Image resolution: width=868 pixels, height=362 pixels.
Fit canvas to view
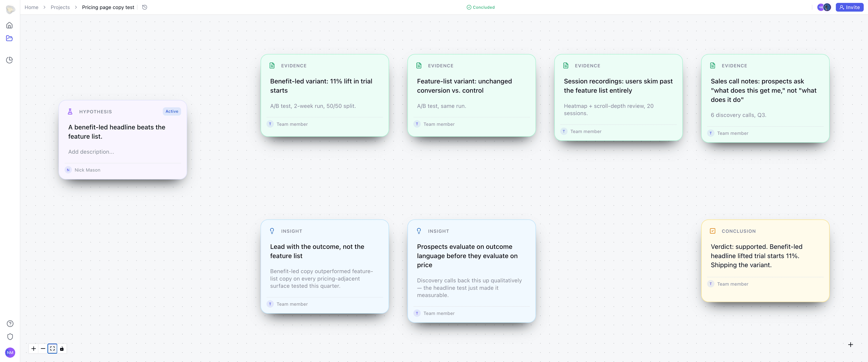52,348
